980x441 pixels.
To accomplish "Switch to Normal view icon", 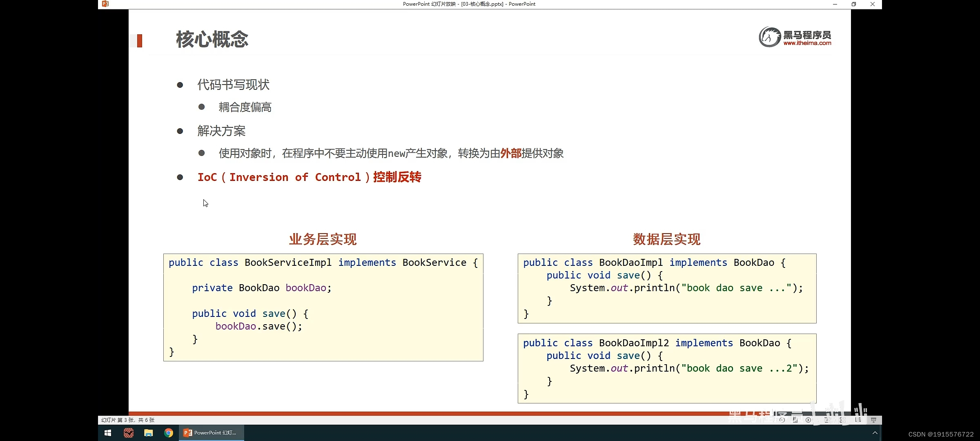I will click(x=827, y=420).
